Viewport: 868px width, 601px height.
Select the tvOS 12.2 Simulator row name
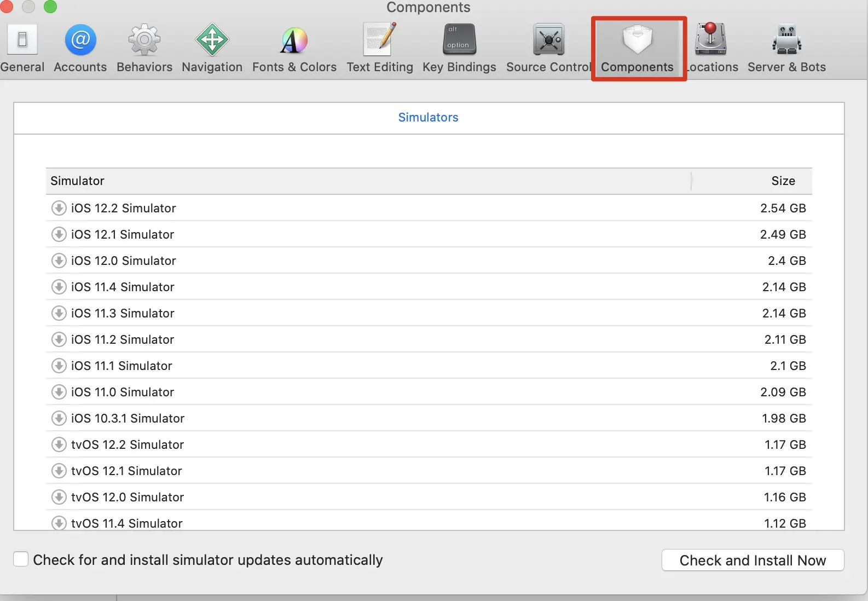click(128, 444)
